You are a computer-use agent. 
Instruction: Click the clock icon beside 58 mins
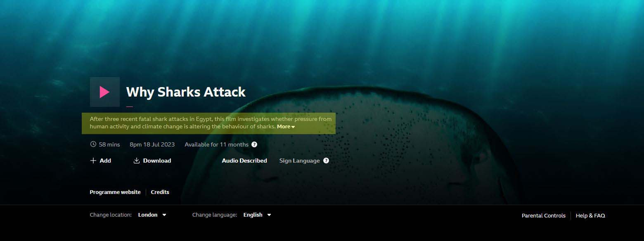pos(93,144)
